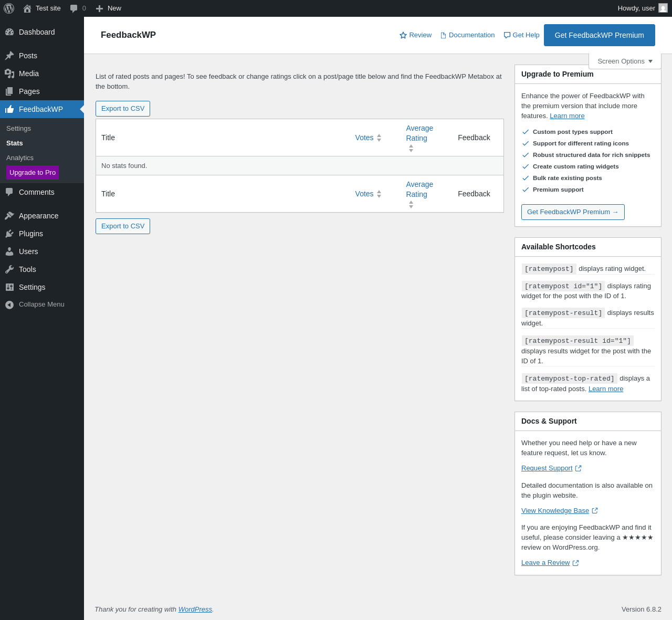
Task: Open the Dashboard menu
Action: pyautogui.click(x=42, y=32)
